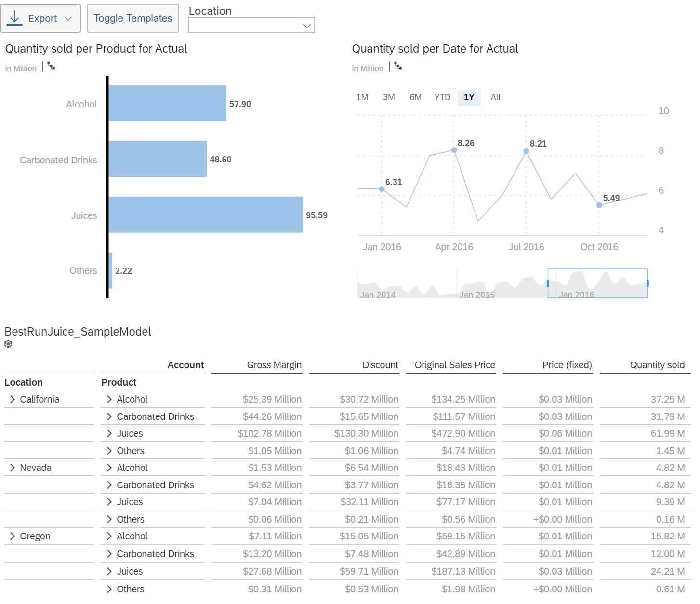The height and width of the screenshot is (604, 700).
Task: Click the Product dimension header
Action: point(119,382)
